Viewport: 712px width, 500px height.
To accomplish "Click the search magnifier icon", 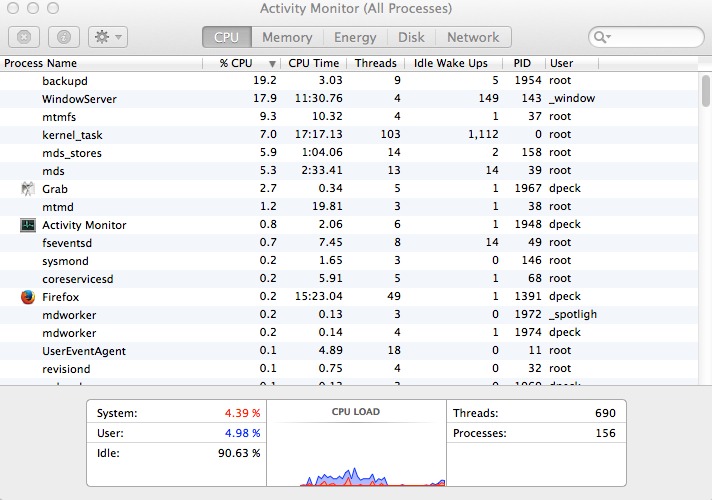I will coord(602,37).
